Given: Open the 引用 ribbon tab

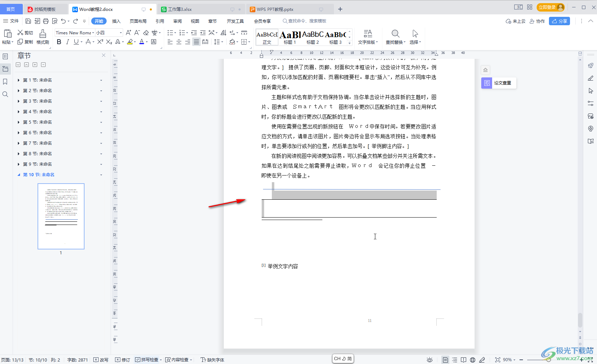Looking at the screenshot, I should [160, 21].
